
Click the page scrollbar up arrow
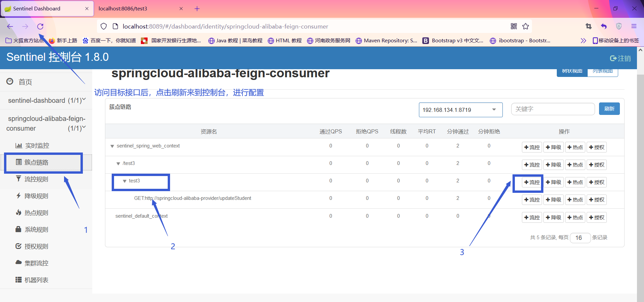640,50
